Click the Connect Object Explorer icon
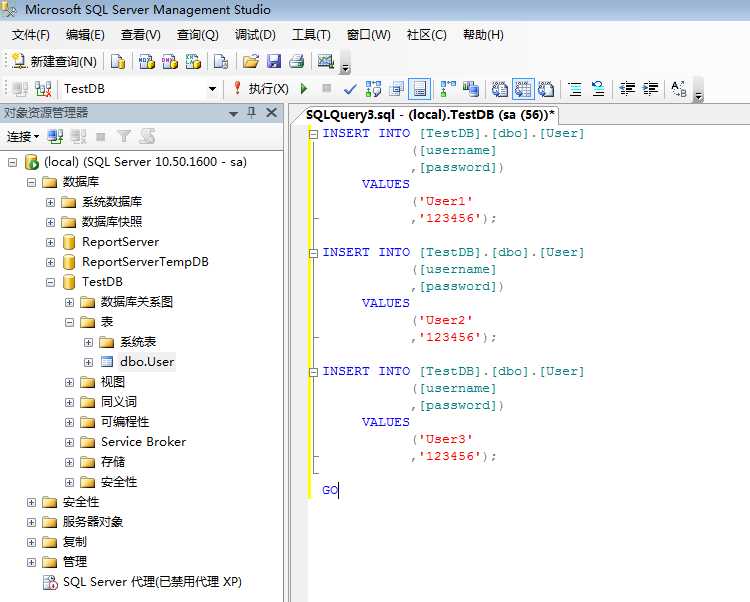The height and width of the screenshot is (602, 750). click(x=55, y=137)
